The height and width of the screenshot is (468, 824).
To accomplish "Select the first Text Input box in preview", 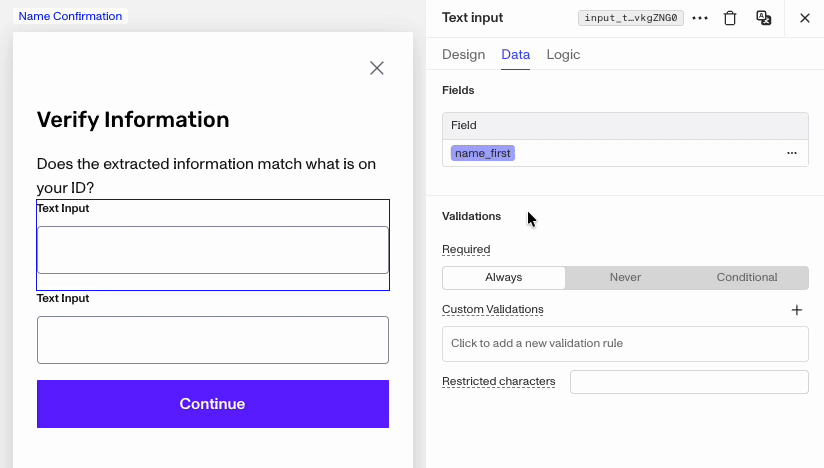I will pyautogui.click(x=213, y=250).
